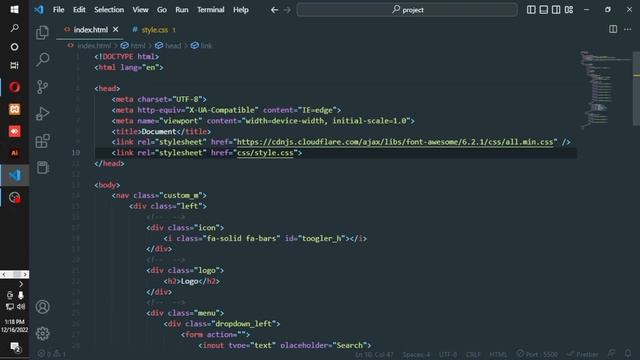The height and width of the screenshot is (360, 640).
Task: Open the Adobe Illustrator taskbar icon
Action: (x=15, y=153)
